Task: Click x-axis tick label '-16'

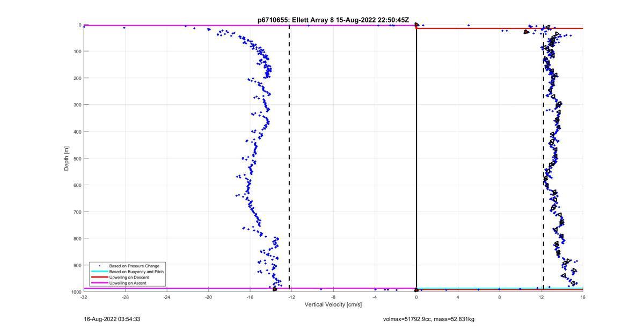Action: (x=250, y=297)
